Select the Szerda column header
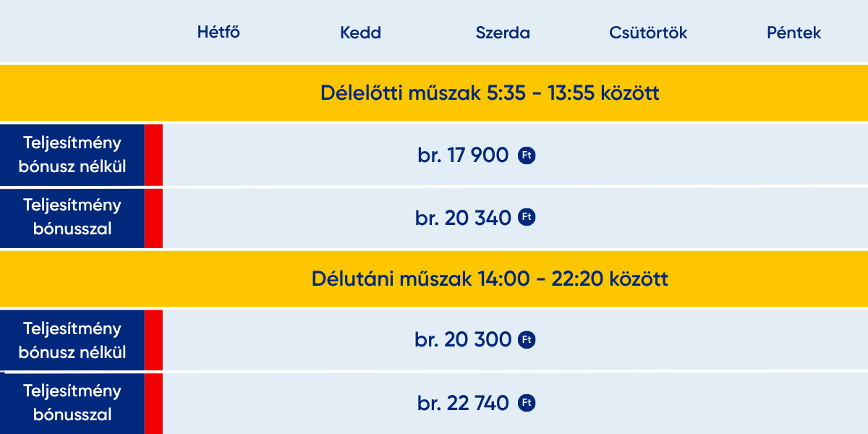 (503, 33)
